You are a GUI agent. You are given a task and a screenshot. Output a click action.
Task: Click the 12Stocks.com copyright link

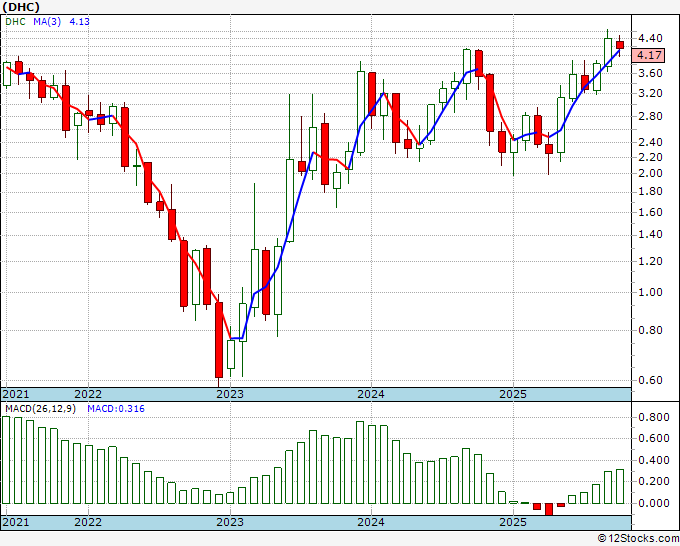point(638,539)
